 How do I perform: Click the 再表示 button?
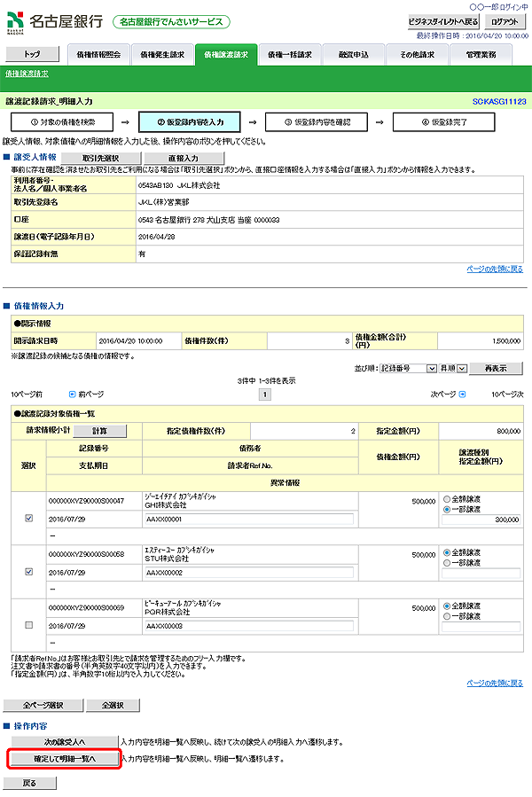pos(496,369)
